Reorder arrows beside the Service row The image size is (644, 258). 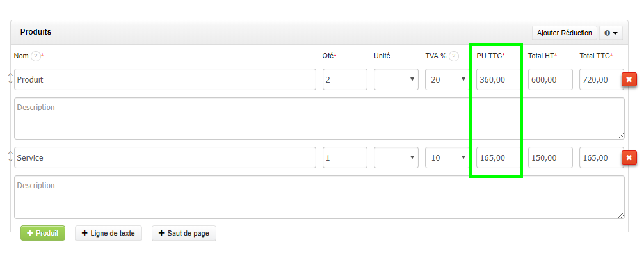[10, 156]
